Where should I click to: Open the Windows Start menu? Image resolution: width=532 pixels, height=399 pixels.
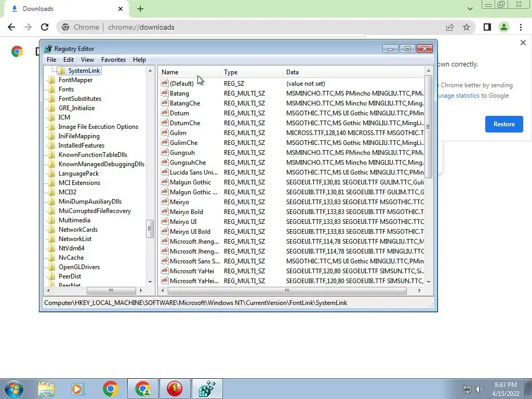(x=14, y=389)
